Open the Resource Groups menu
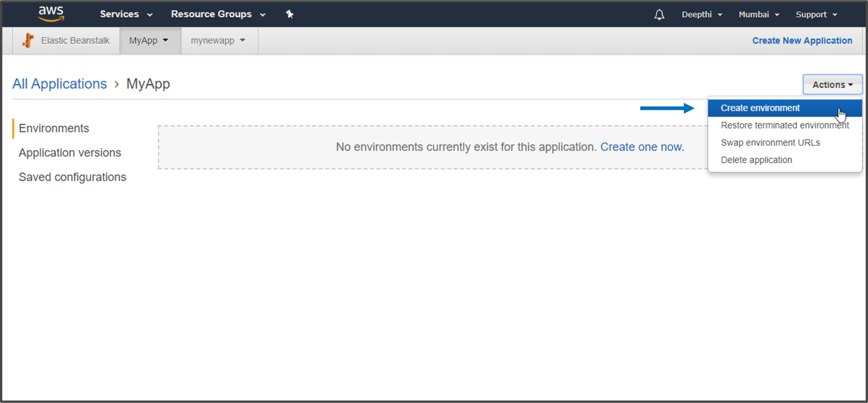Screen dimensions: 868x403 (x=218, y=14)
